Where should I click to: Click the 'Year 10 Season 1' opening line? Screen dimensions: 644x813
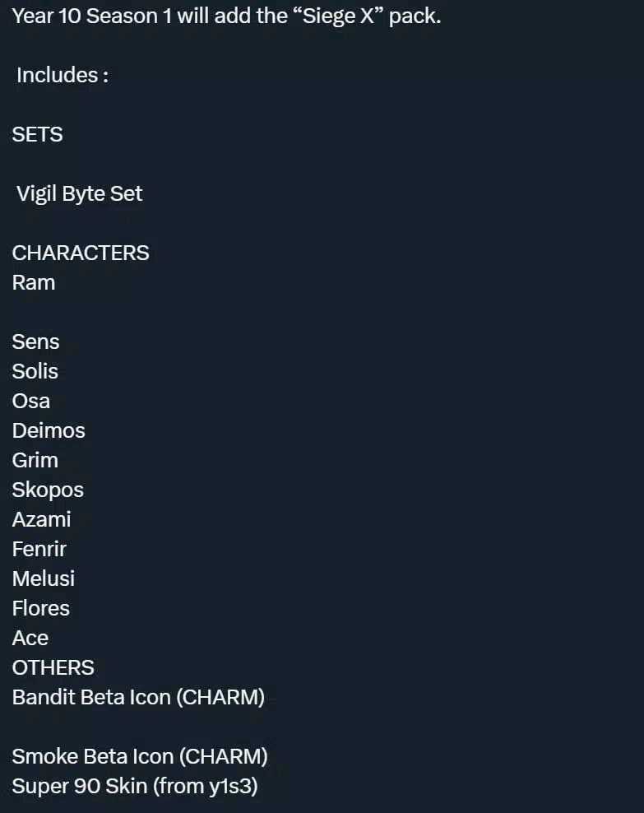click(x=226, y=16)
